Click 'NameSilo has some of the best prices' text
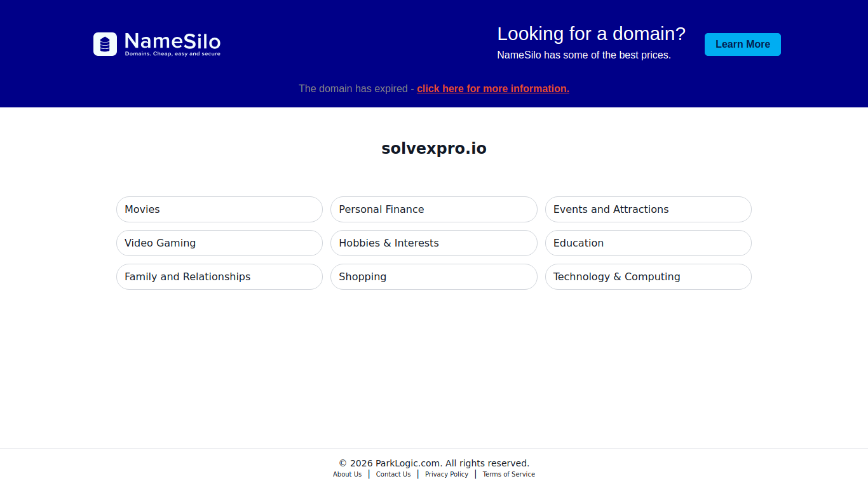This screenshot has width=868, height=488. [x=584, y=55]
